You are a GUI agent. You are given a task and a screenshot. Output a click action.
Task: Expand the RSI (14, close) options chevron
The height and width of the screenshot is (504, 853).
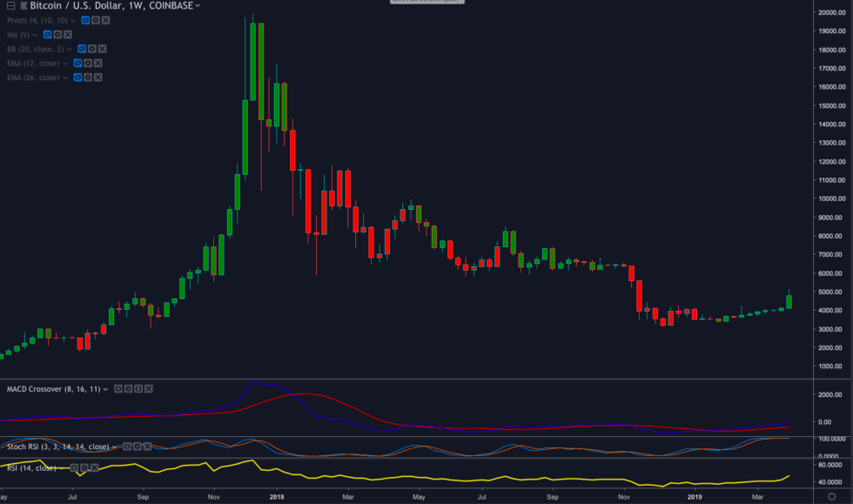click(62, 467)
